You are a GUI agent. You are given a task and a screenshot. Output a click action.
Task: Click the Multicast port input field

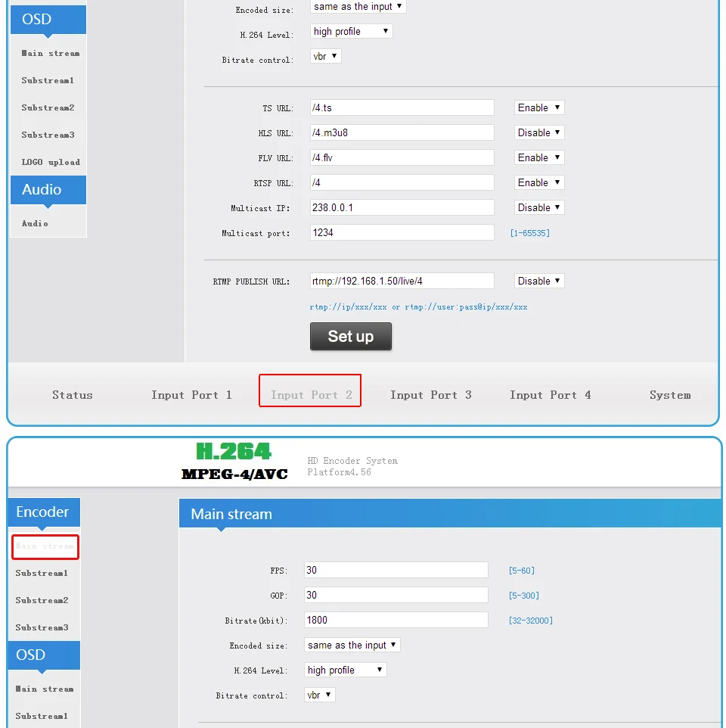tap(402, 232)
